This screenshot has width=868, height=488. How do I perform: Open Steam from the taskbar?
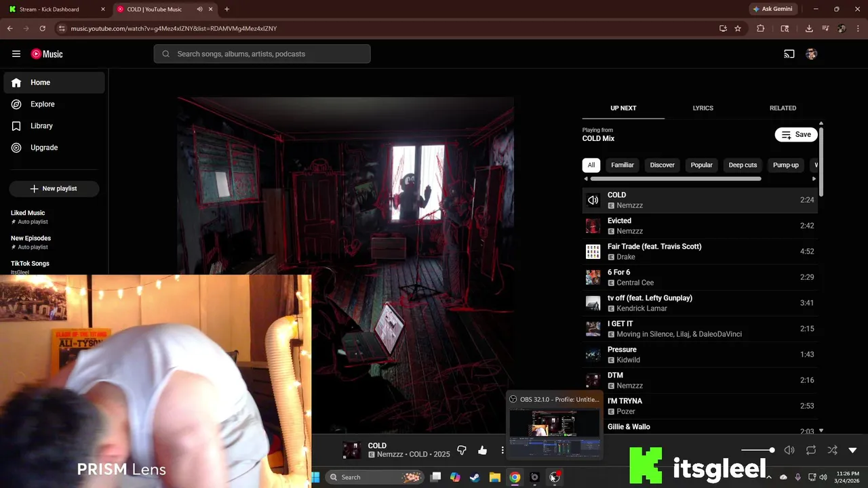point(475,477)
